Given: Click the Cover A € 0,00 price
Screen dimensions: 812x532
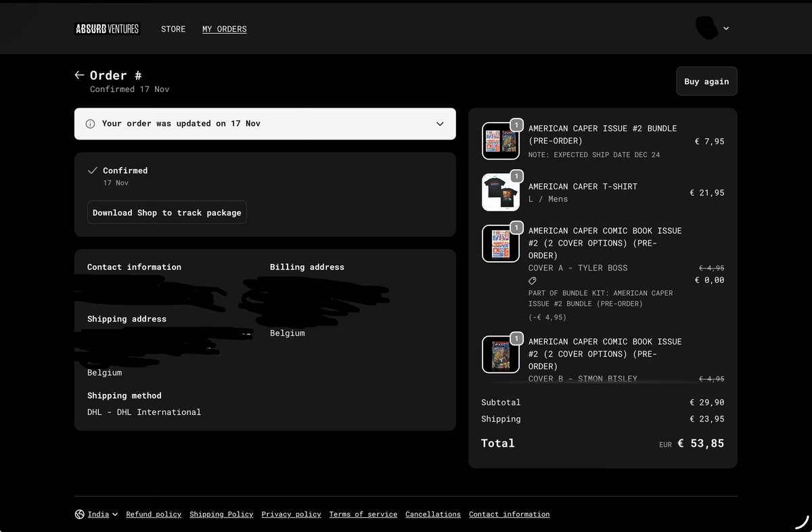Looking at the screenshot, I should coord(710,280).
